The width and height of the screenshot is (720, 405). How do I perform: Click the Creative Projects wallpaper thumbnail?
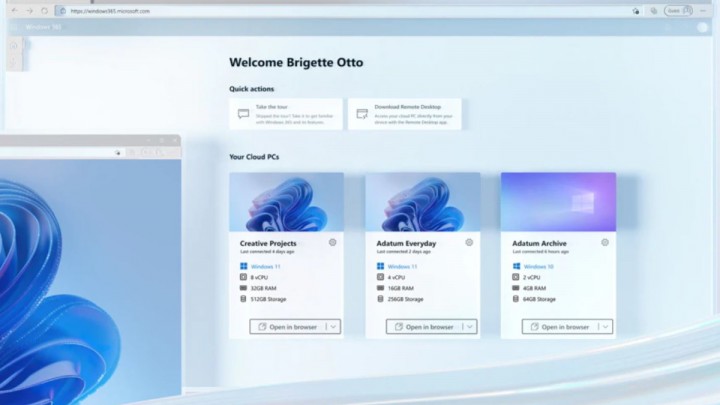pyautogui.click(x=286, y=203)
